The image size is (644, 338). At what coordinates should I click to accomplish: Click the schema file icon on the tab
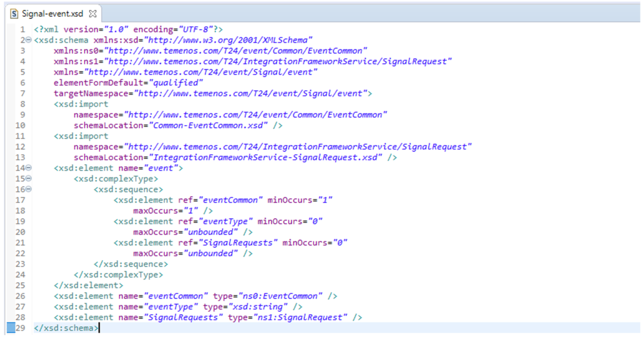point(14,13)
